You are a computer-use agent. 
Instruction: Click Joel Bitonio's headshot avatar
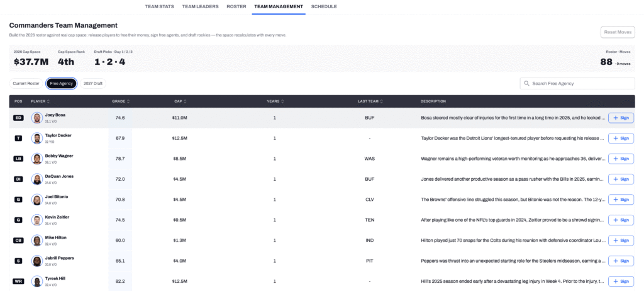click(x=37, y=200)
